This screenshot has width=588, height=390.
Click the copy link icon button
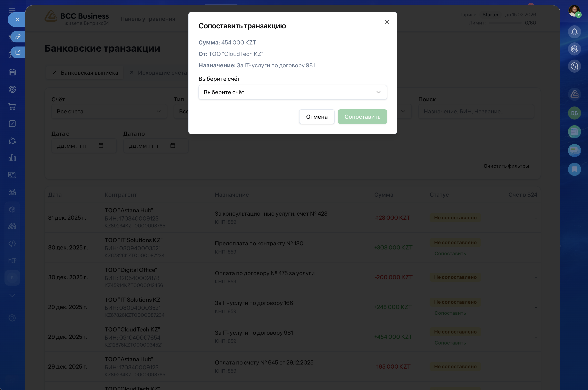pyautogui.click(x=18, y=37)
